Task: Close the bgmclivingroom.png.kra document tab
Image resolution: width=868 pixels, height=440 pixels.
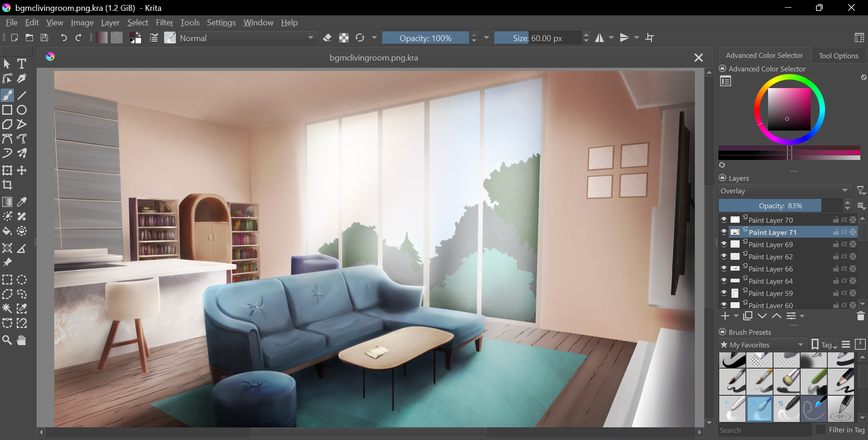Action: [x=698, y=57]
